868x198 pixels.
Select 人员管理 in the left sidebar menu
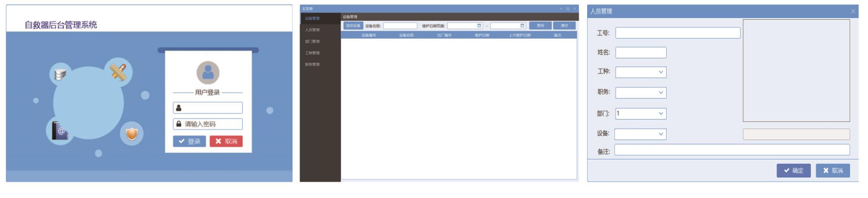coord(312,30)
